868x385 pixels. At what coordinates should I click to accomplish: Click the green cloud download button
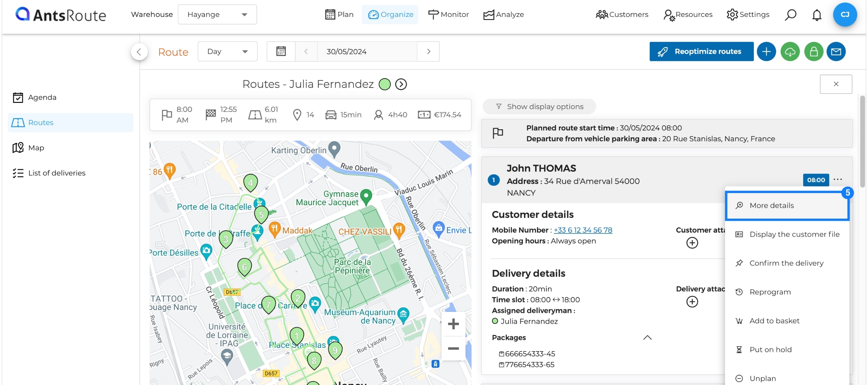click(790, 52)
